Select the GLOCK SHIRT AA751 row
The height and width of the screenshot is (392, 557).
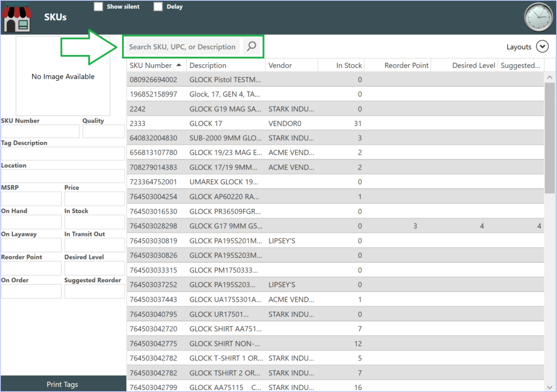pos(335,329)
